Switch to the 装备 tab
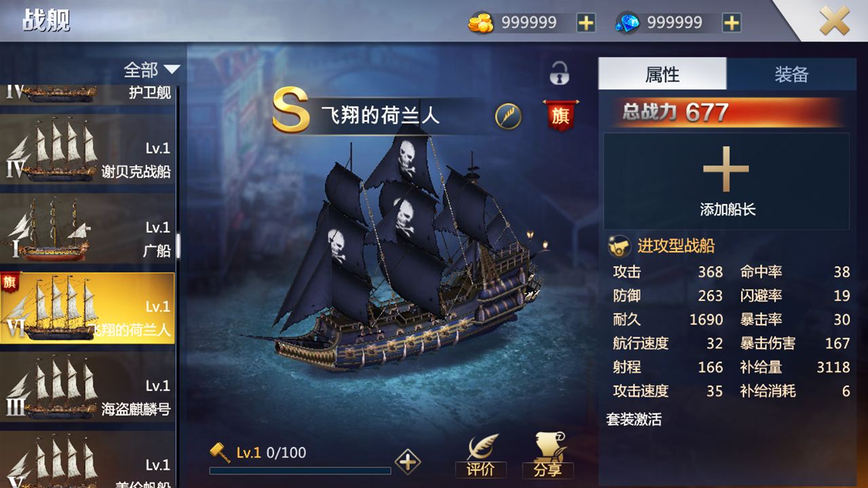 pyautogui.click(x=791, y=74)
